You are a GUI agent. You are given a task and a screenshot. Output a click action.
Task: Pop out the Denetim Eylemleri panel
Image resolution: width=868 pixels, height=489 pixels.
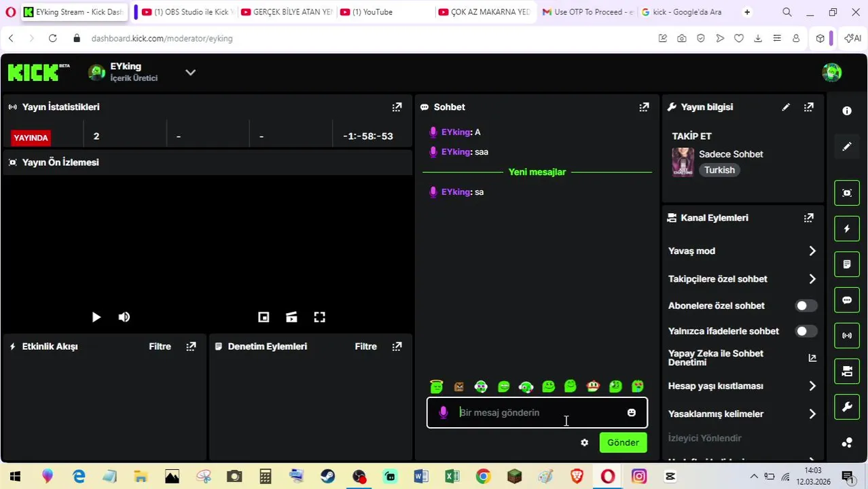[397, 346]
